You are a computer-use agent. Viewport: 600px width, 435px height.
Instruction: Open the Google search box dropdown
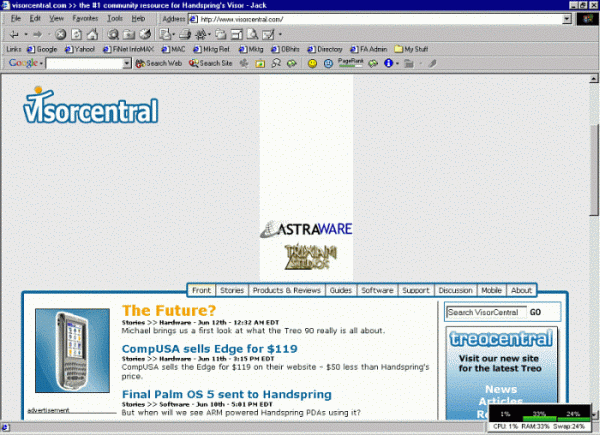pyautogui.click(x=127, y=63)
